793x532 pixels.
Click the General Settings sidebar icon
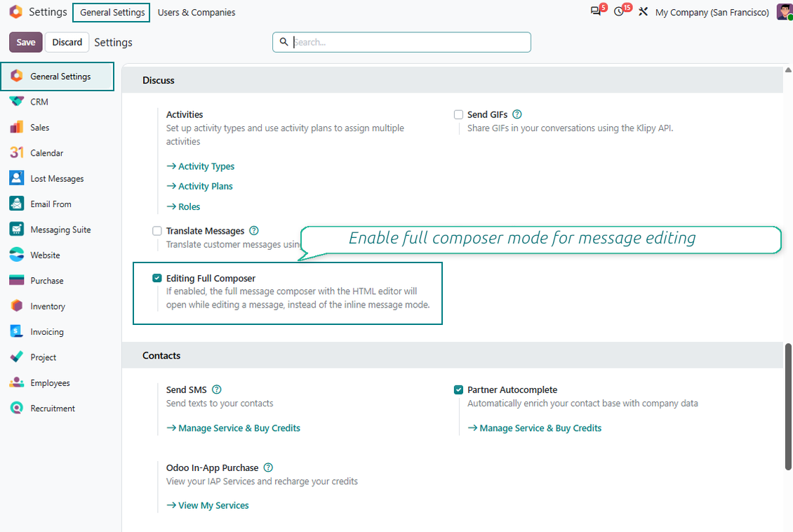17,76
